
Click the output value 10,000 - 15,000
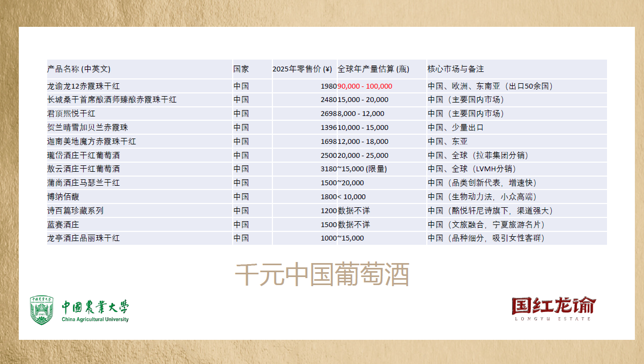click(x=363, y=128)
